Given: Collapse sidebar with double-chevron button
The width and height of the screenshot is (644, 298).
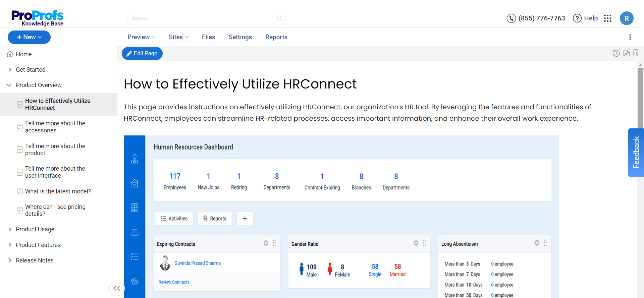Looking at the screenshot, I should pyautogui.click(x=117, y=288).
